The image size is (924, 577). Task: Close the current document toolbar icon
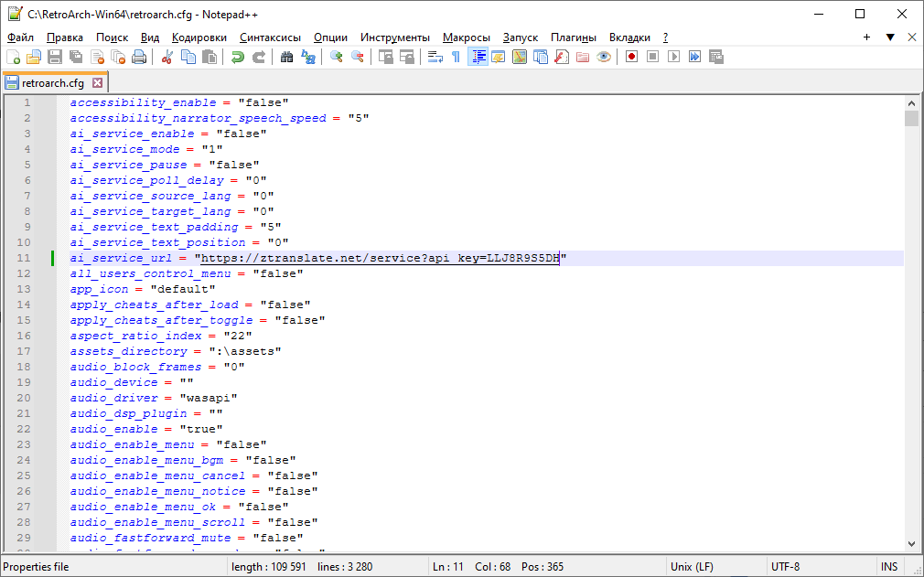[x=97, y=57]
